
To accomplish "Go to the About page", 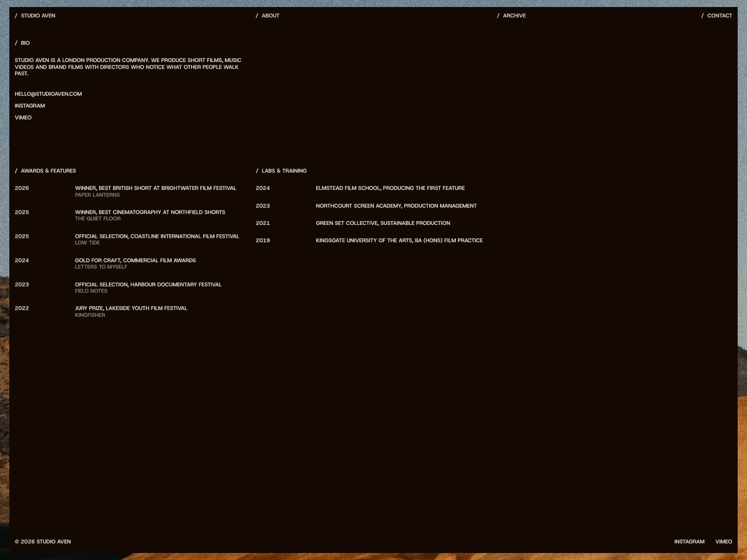I will click(268, 15).
